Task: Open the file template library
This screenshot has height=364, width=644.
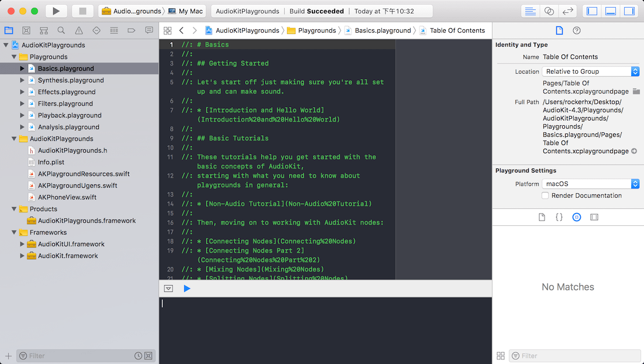Action: click(x=542, y=217)
